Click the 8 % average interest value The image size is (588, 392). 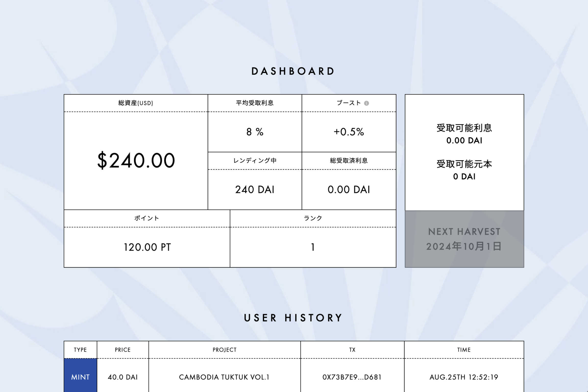[255, 132]
